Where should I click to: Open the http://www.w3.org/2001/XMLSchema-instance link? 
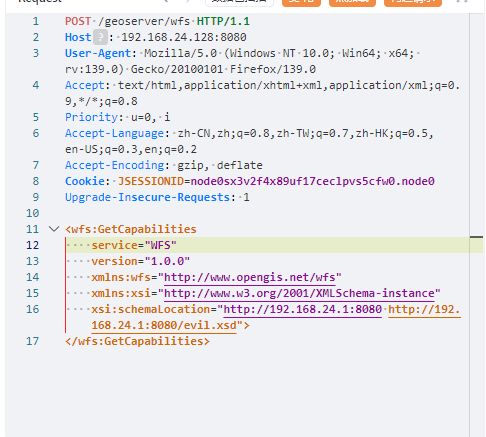pyautogui.click(x=299, y=293)
